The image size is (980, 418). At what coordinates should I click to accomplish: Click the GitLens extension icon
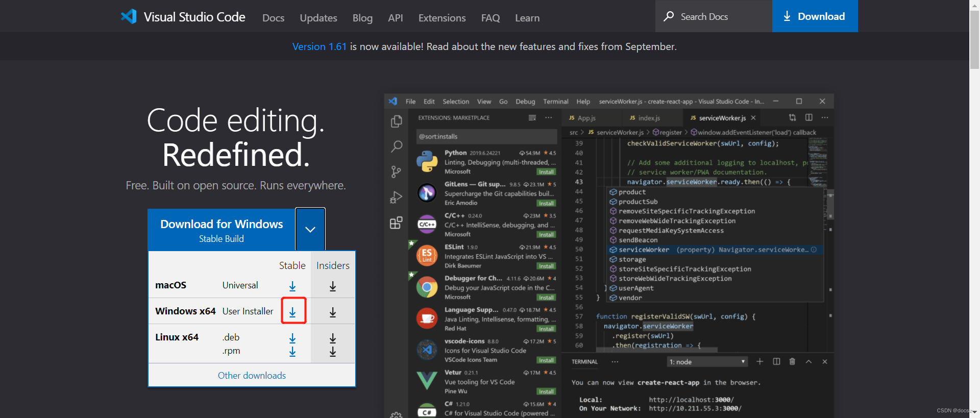coord(427,192)
